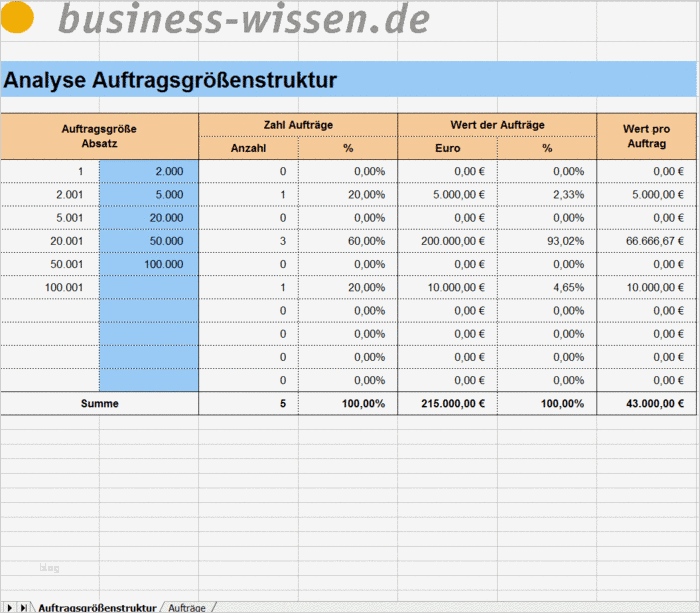
Task: Click the next-sheet navigation arrow
Action: coord(9,608)
